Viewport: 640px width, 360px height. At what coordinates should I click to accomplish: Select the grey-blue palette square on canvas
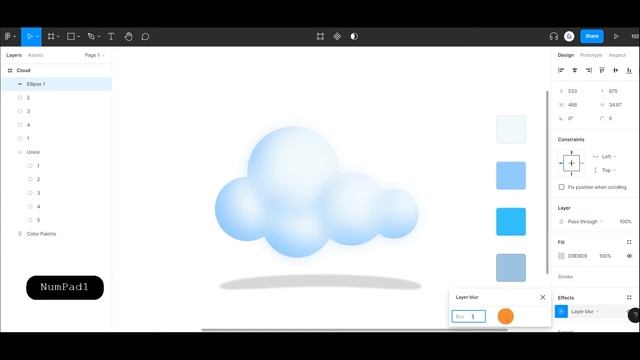(511, 268)
